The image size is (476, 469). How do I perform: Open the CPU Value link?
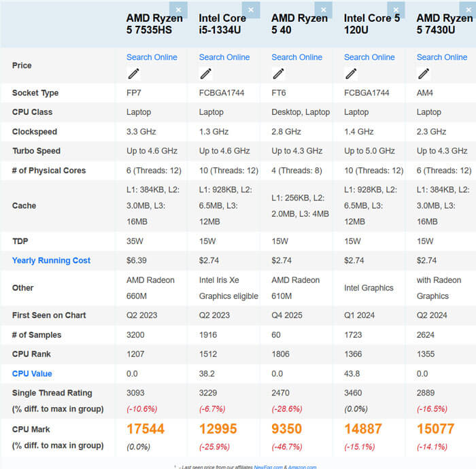click(32, 374)
